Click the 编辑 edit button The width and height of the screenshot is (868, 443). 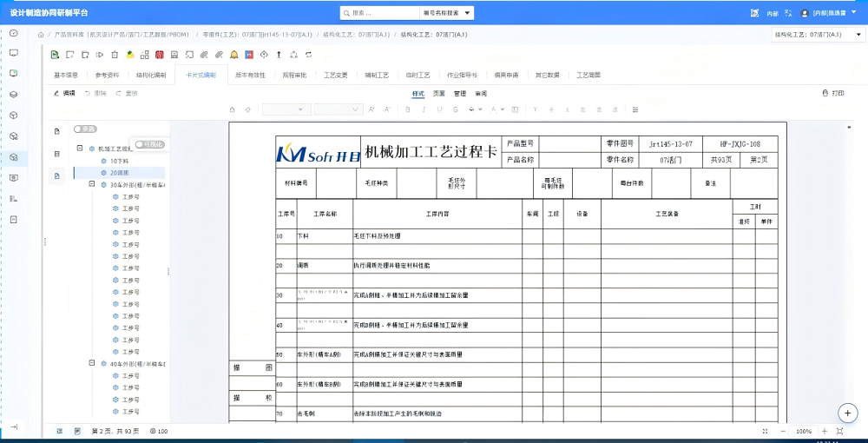[x=64, y=94]
